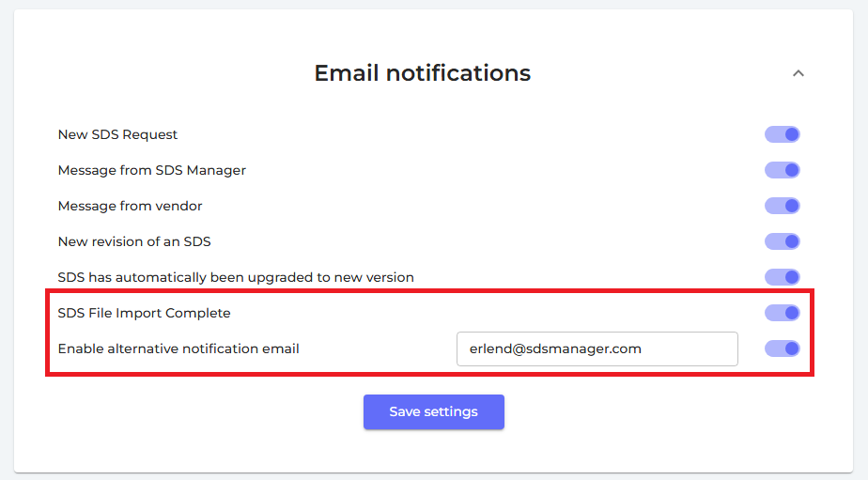Toggle alternative notification email switch

[782, 348]
